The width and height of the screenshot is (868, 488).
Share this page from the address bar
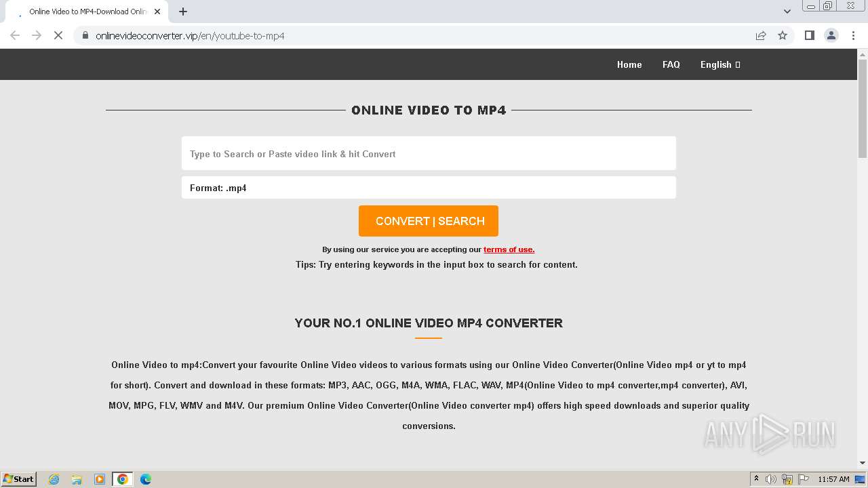[761, 35]
